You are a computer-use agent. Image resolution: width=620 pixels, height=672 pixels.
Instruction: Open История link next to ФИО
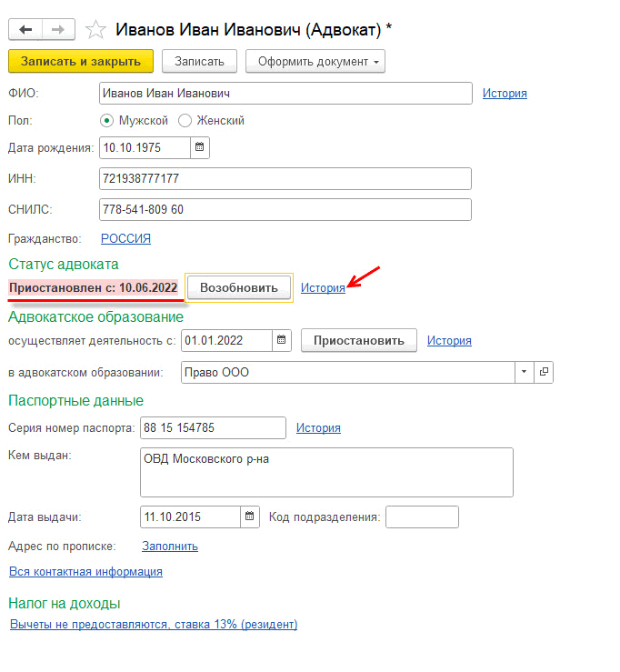tap(505, 93)
